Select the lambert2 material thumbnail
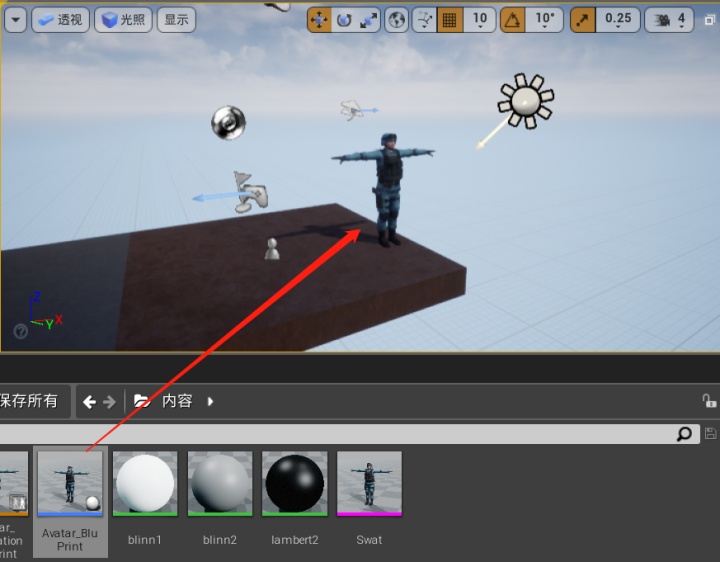The height and width of the screenshot is (562, 720). pos(294,483)
